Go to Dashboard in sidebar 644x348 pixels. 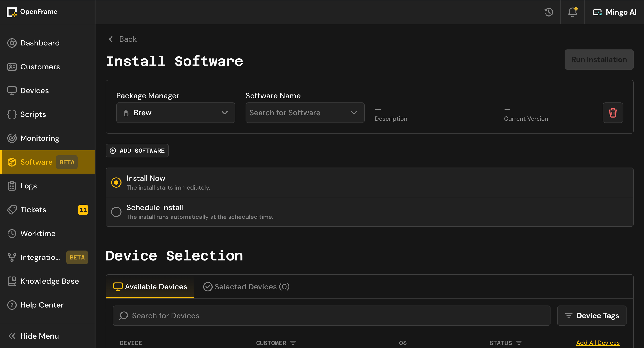pyautogui.click(x=47, y=43)
